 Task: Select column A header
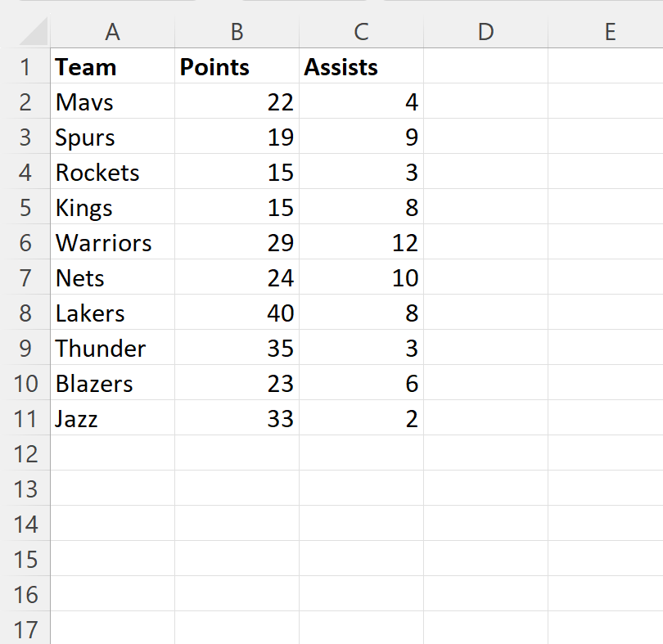click(x=112, y=32)
